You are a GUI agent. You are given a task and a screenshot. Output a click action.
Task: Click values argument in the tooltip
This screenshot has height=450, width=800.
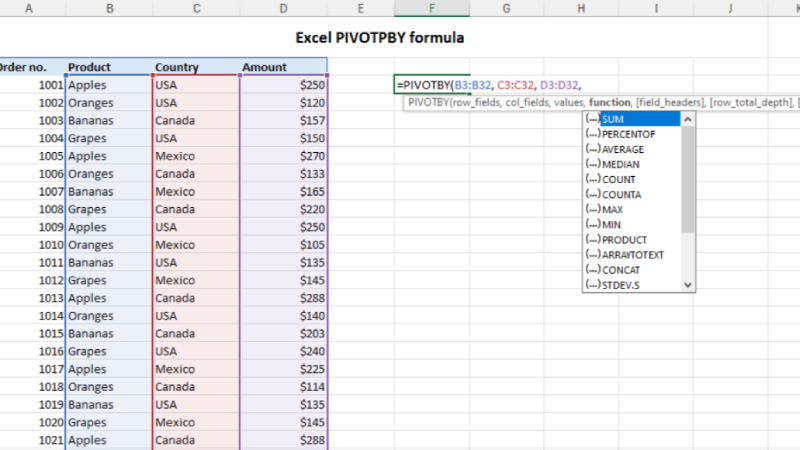click(x=569, y=103)
